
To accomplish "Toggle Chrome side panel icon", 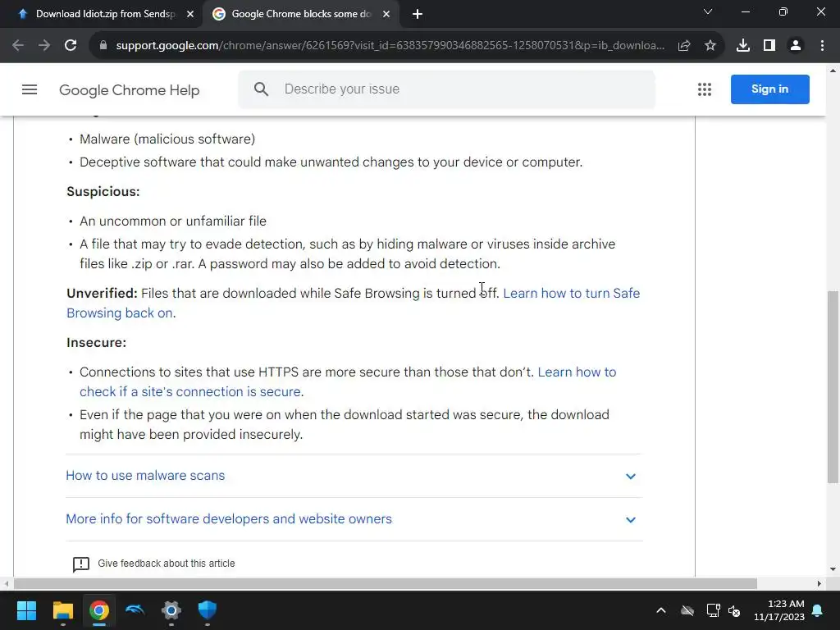I will [x=769, y=46].
